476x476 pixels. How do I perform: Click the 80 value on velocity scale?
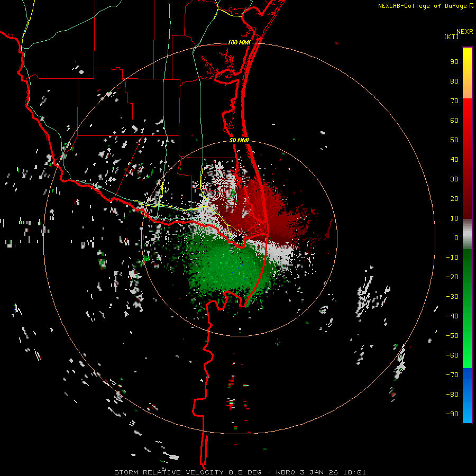(454, 81)
